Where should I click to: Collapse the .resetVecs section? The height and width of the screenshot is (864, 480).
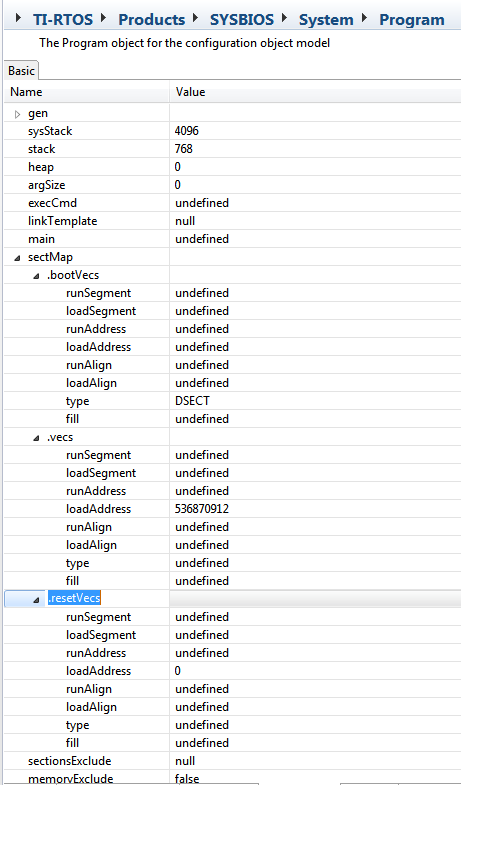tap(36, 600)
